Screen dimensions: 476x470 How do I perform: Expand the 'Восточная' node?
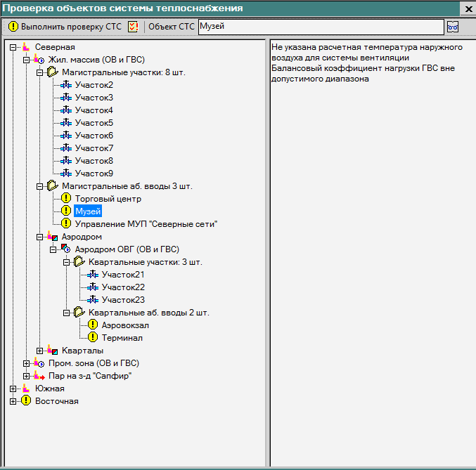point(13,401)
